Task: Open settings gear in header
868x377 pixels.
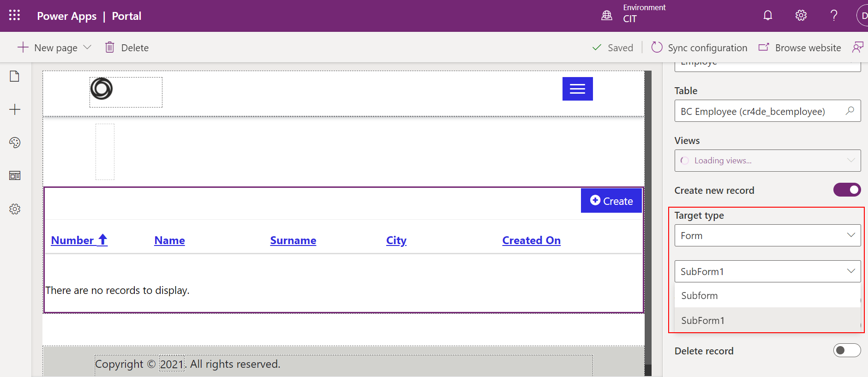Action: pyautogui.click(x=801, y=16)
